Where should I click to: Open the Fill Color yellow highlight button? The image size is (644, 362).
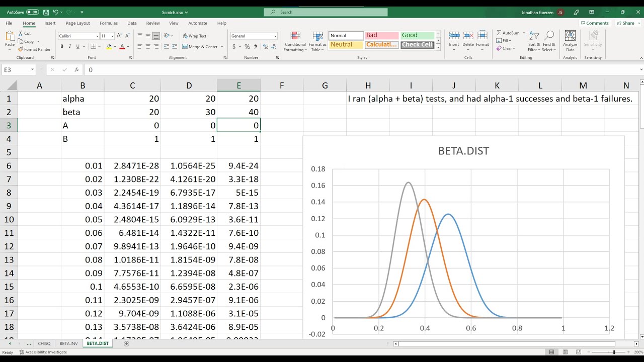[x=109, y=46]
